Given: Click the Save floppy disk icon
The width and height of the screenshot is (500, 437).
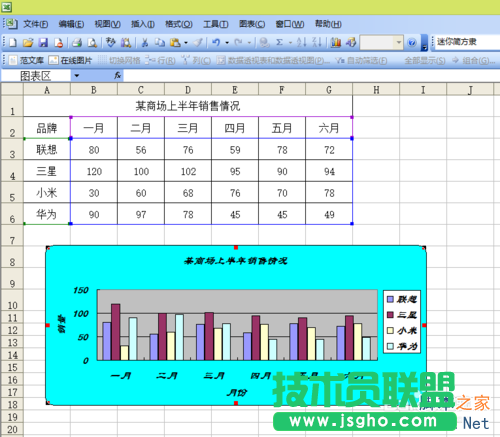Looking at the screenshot, I should point(43,42).
